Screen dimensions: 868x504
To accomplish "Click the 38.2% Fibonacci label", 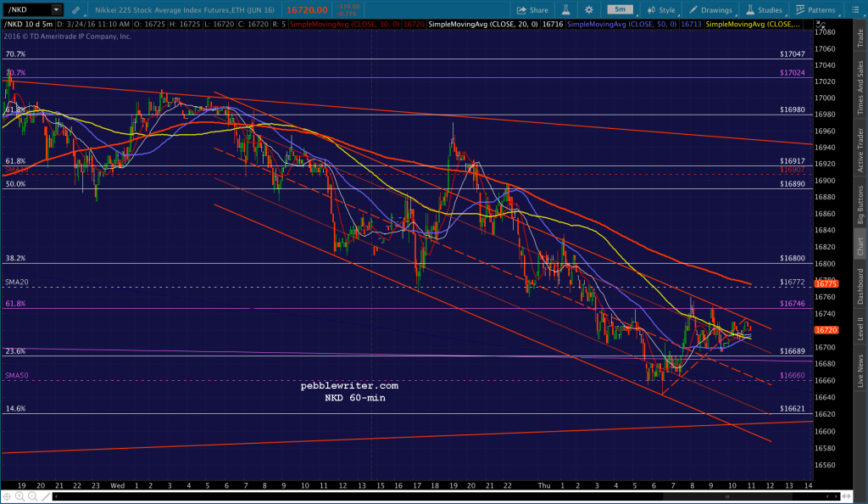I will [x=15, y=258].
